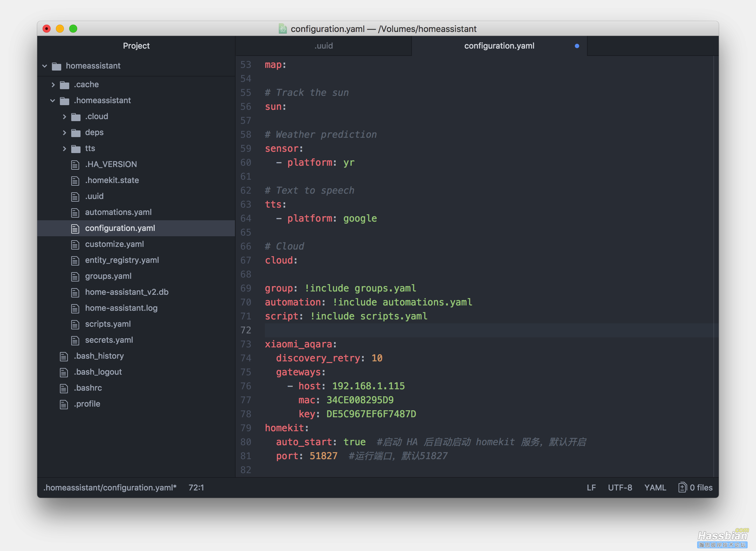Click the automations.yaml file icon
The height and width of the screenshot is (551, 756).
pyautogui.click(x=75, y=213)
